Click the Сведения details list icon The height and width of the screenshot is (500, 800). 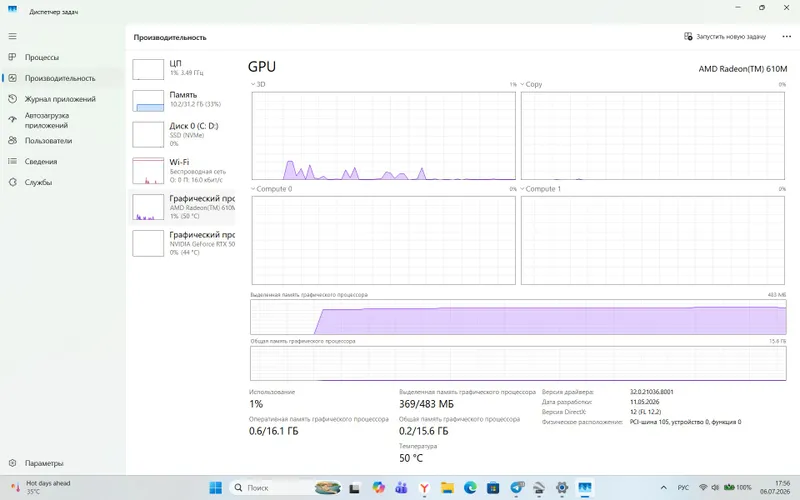(12, 161)
